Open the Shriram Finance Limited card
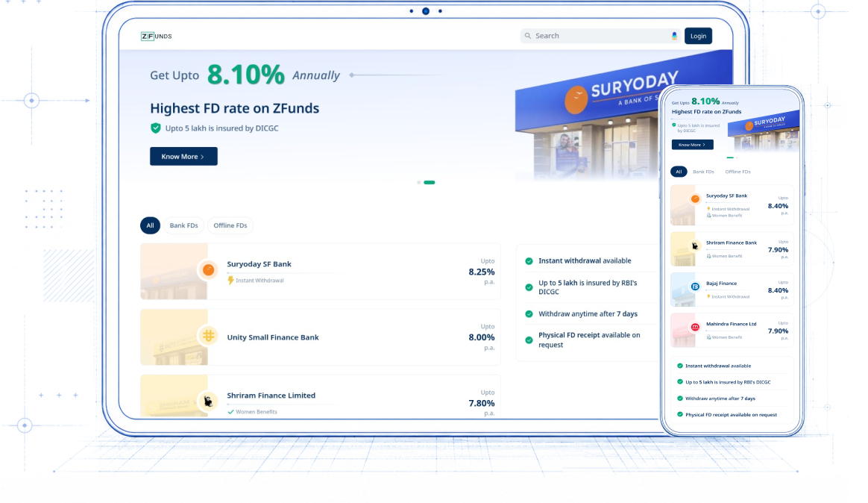Image resolution: width=868 pixels, height=503 pixels. [x=321, y=396]
